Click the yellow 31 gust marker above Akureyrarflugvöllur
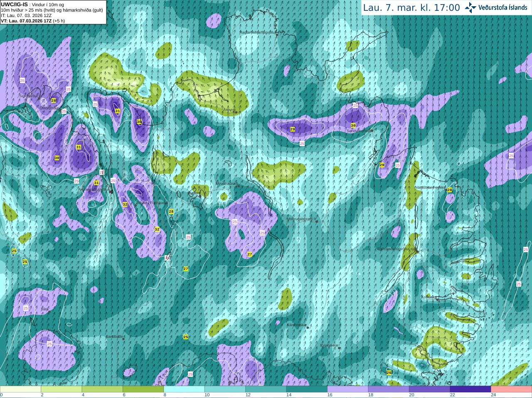 pyautogui.click(x=96, y=183)
